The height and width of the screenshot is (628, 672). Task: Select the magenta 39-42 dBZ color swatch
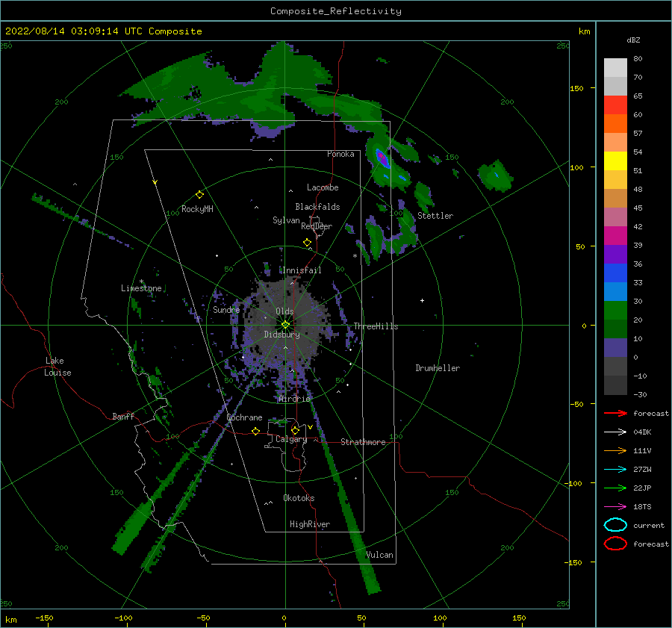615,236
